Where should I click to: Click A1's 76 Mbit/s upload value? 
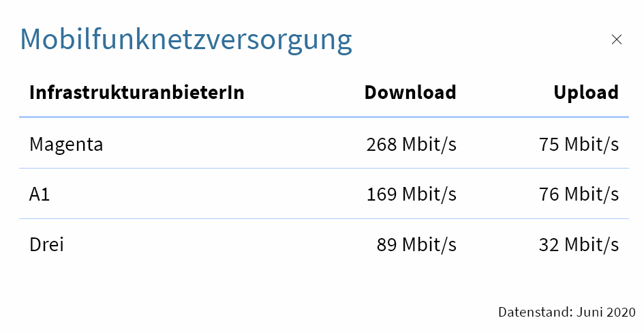(579, 194)
